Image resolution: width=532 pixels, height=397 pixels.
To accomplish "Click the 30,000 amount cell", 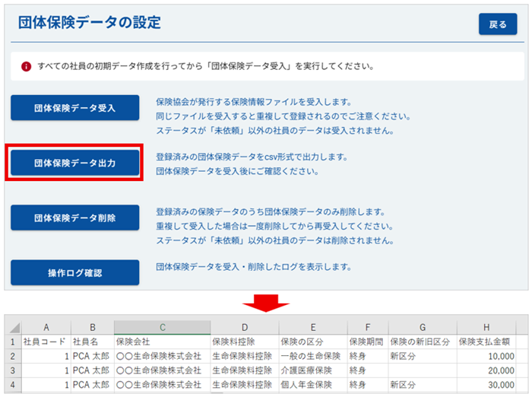I will 486,384.
